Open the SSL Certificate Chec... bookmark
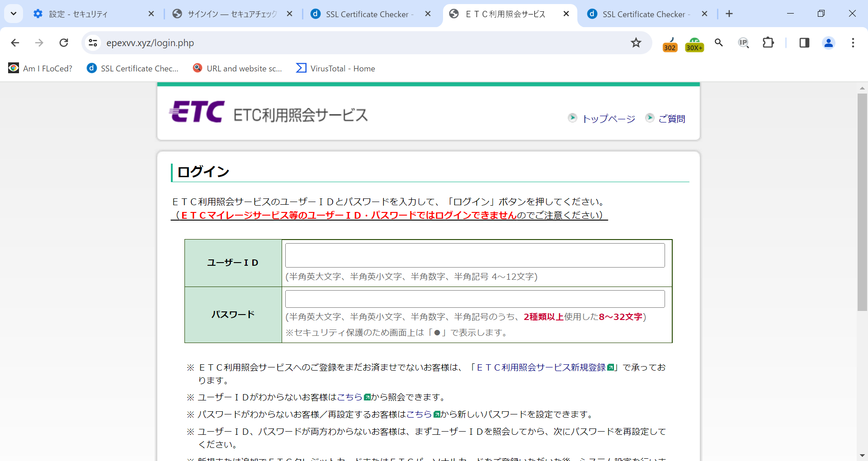This screenshot has width=868, height=461. [x=132, y=68]
